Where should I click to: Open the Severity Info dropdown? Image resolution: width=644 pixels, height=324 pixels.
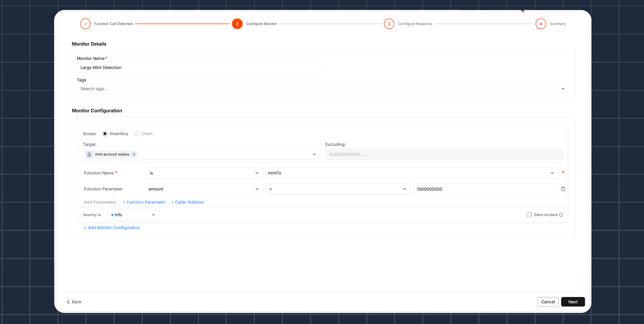coord(133,215)
